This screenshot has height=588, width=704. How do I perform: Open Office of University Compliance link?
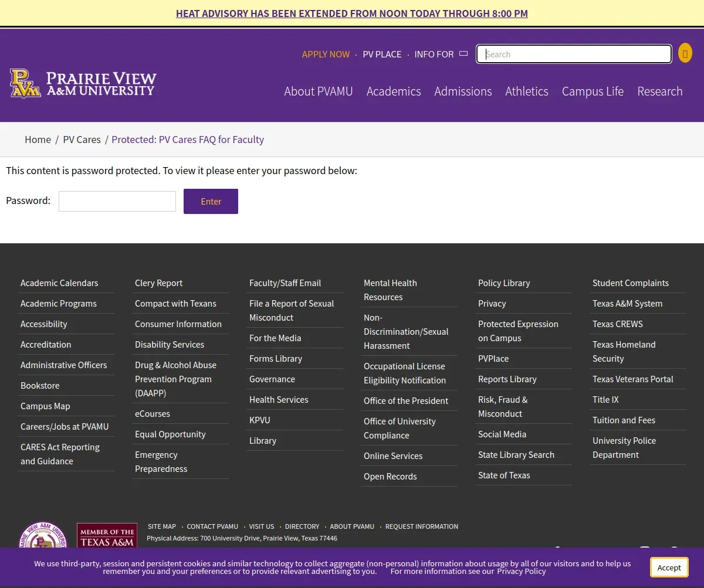(400, 428)
